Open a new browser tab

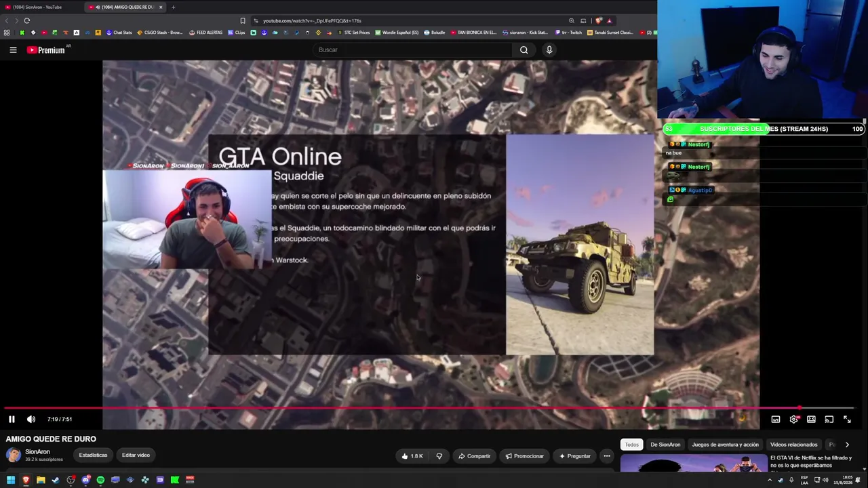(x=173, y=7)
